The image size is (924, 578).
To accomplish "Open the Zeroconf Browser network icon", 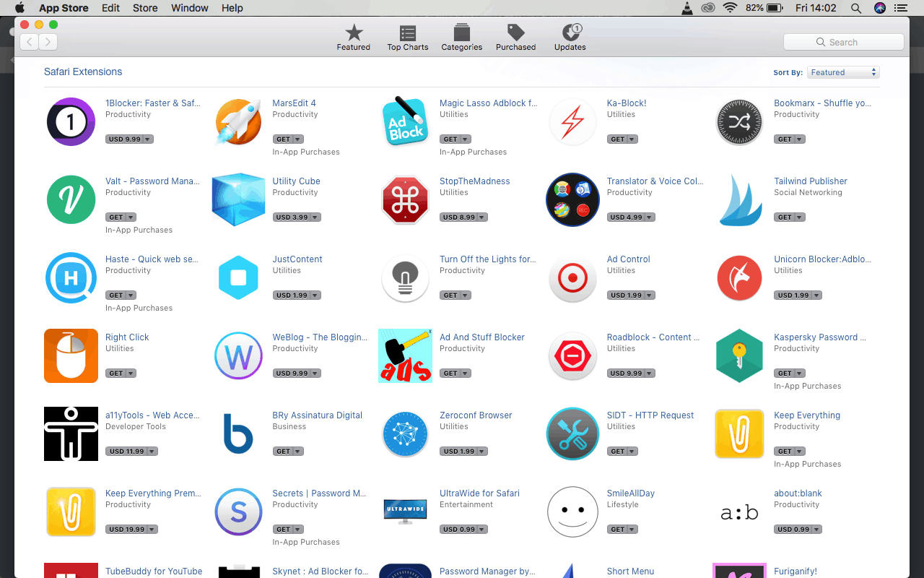I will (405, 433).
